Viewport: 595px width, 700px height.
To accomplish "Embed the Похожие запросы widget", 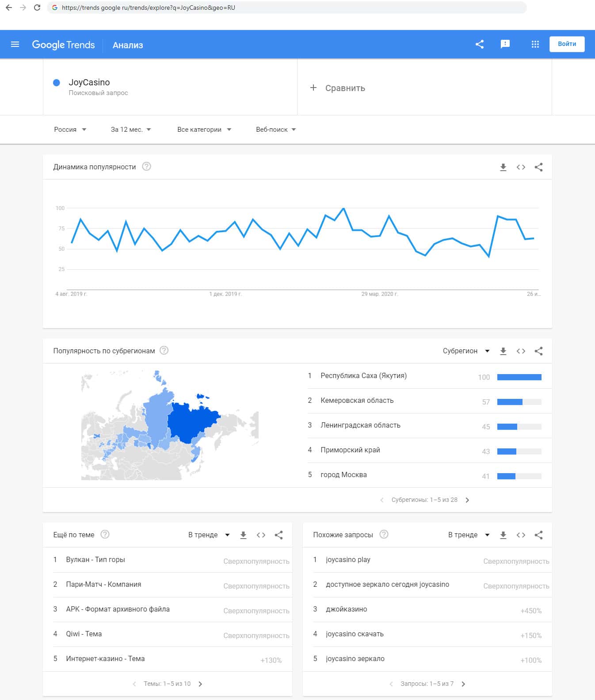I will 521,535.
